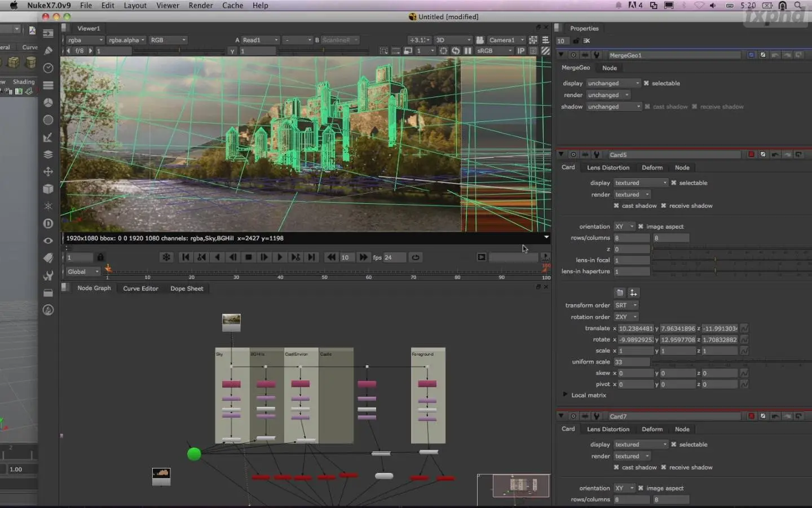Click the wrench icon on the Card5 panel
Viewport: 812px width, 508px height.
point(596,155)
